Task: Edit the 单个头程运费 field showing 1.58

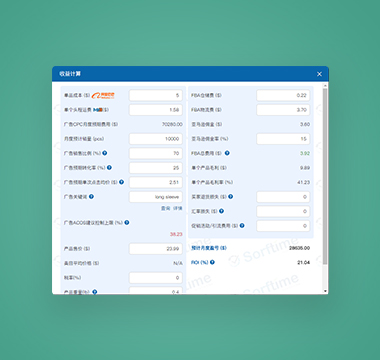Action: (156, 110)
